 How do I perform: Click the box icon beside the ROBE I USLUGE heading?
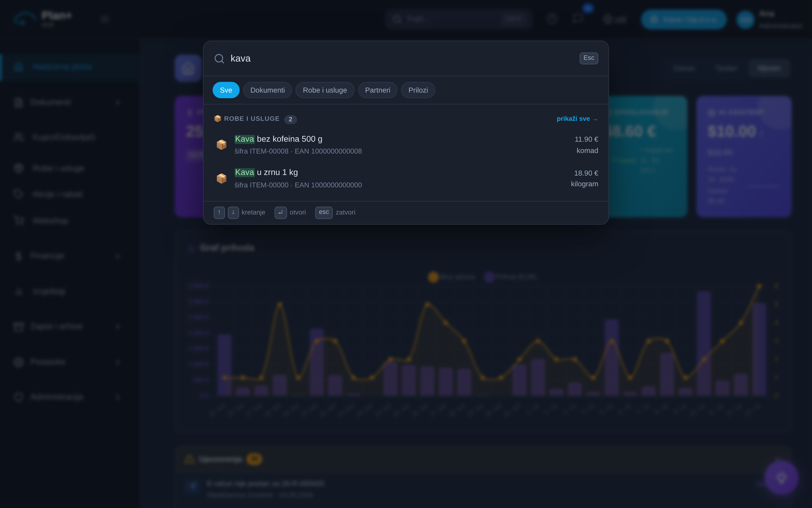tap(218, 119)
